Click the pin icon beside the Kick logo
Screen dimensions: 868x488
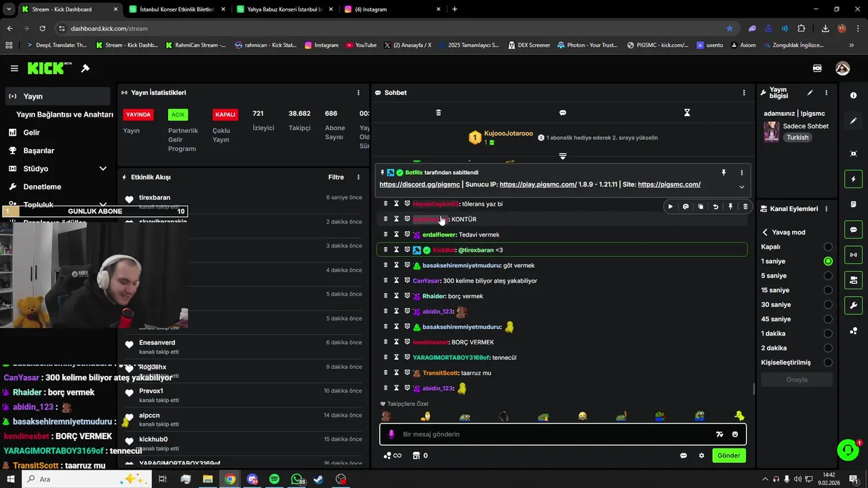[x=85, y=68]
